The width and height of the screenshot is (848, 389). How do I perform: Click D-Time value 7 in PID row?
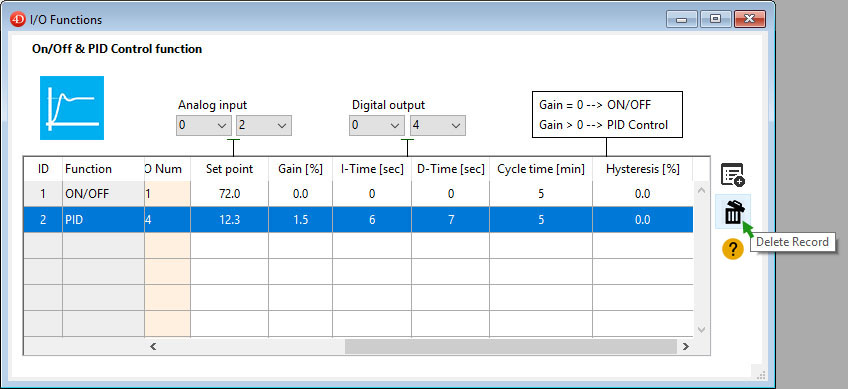450,220
